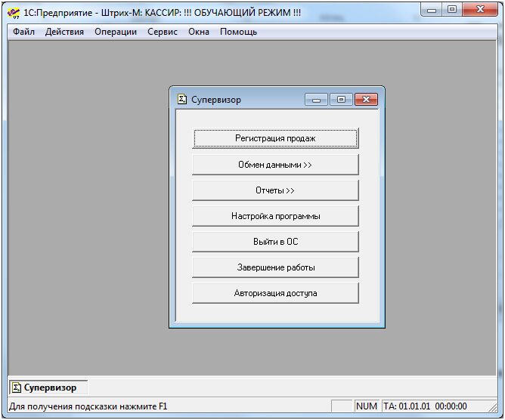Viewport: 505px width, 420px height.
Task: Choose Завершение работы
Action: [x=275, y=267]
